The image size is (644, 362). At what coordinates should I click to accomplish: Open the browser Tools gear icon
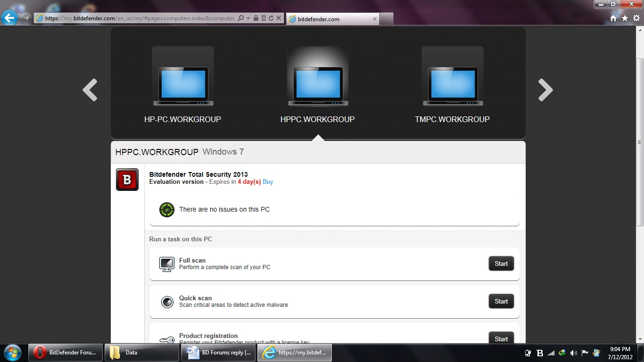point(636,18)
